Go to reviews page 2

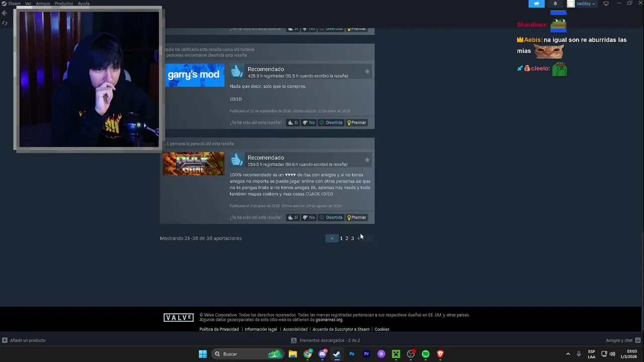click(x=347, y=238)
